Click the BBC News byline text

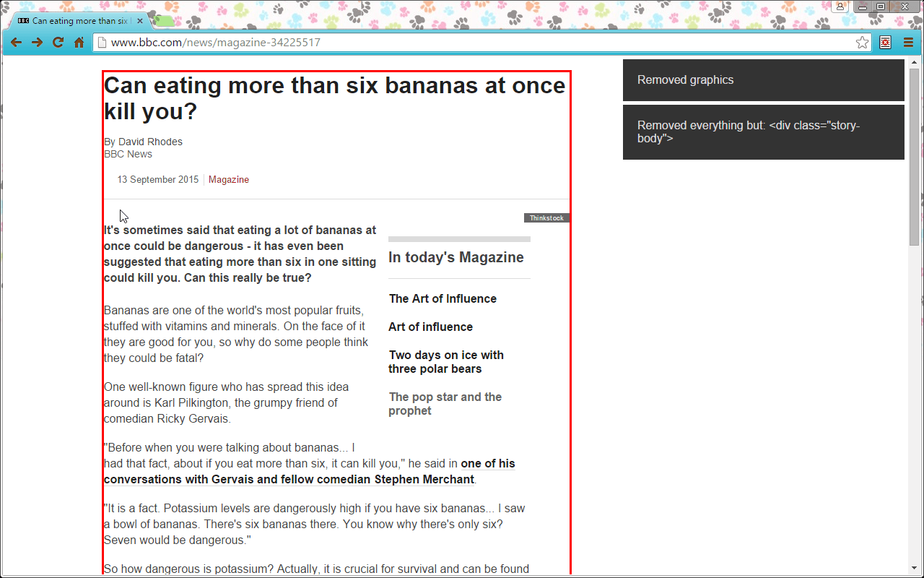(128, 154)
